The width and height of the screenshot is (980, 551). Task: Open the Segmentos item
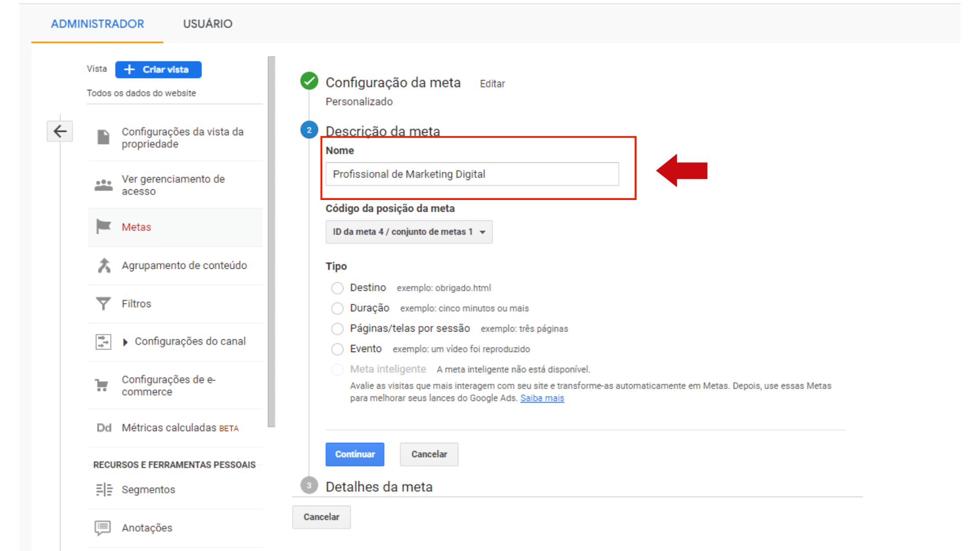click(149, 489)
